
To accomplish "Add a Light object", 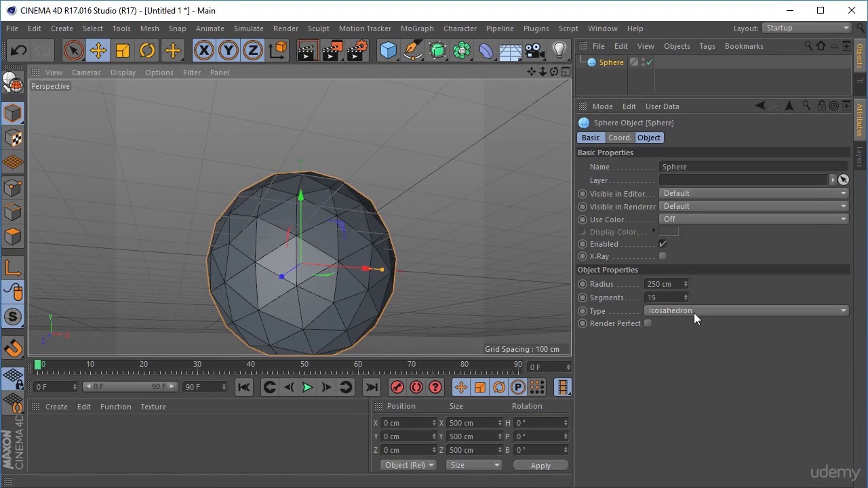I will 559,51.
